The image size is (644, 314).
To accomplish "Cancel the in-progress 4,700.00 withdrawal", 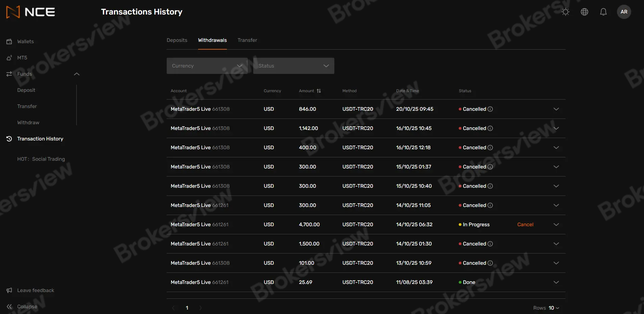I will [525, 225].
